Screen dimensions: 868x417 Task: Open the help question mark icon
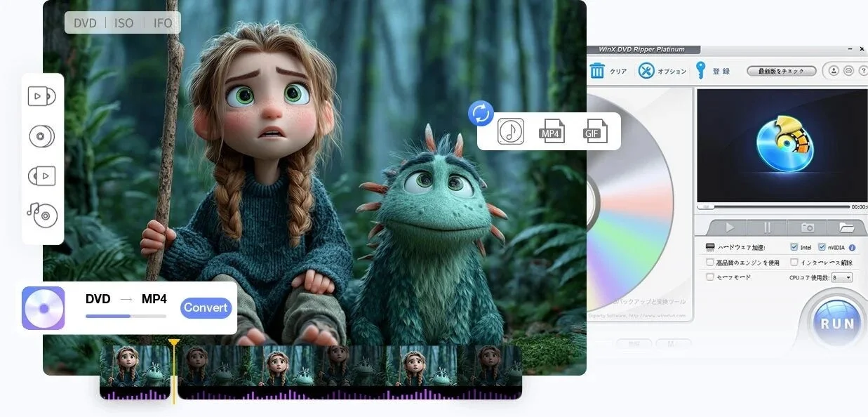pos(863,71)
